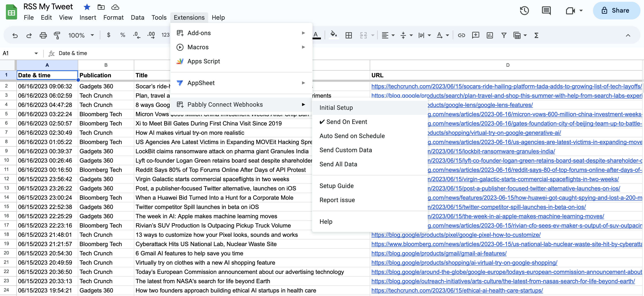Open the Add-ons submenu

click(241, 33)
